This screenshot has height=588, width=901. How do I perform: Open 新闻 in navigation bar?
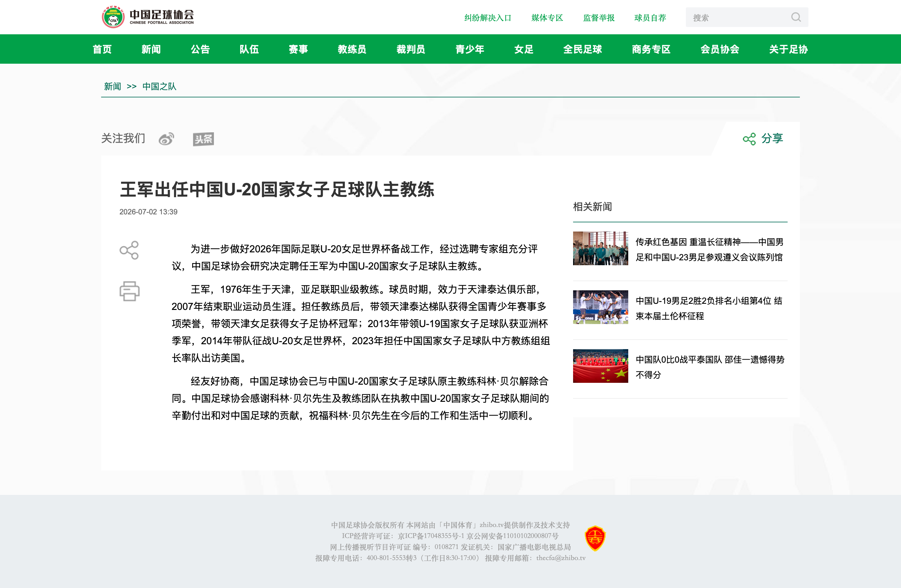click(x=151, y=49)
